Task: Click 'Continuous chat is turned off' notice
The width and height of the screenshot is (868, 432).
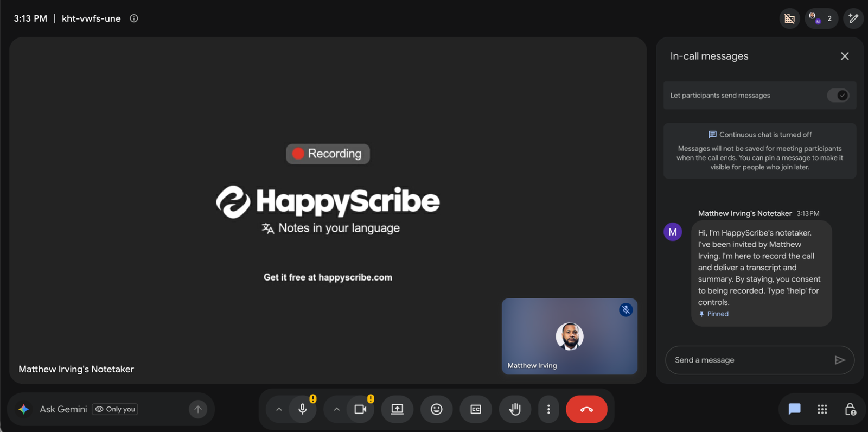Action: [760, 135]
